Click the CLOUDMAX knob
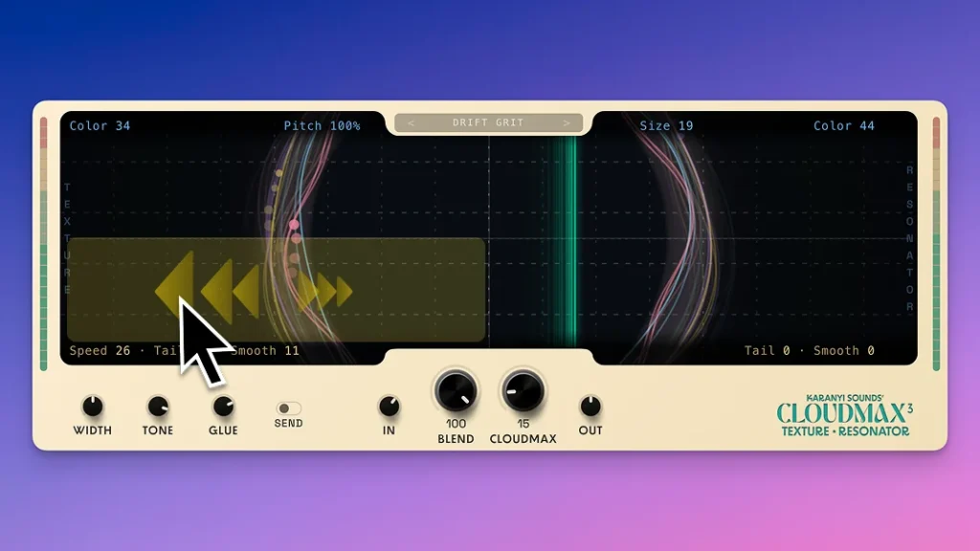The height and width of the screenshot is (551, 980). 523,391
